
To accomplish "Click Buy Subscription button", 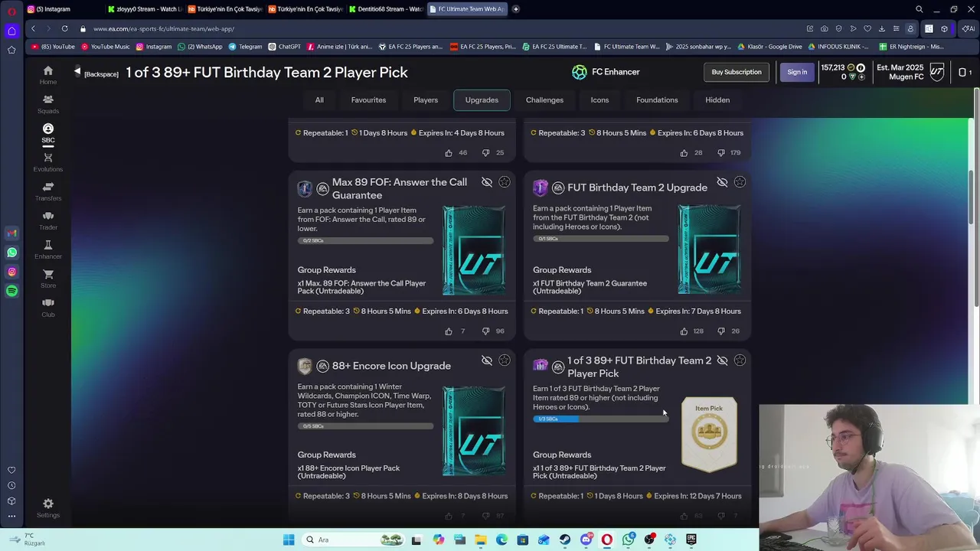I will click(x=737, y=72).
